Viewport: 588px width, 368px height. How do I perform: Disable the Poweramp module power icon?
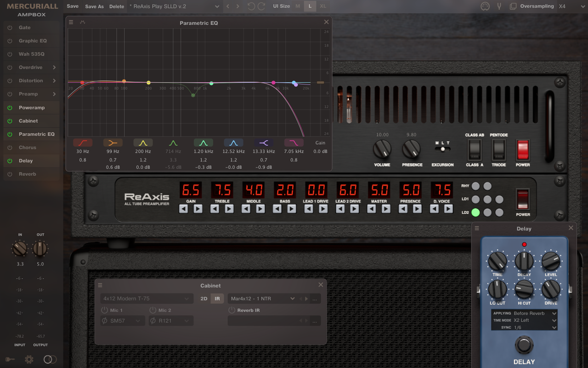[x=10, y=108]
